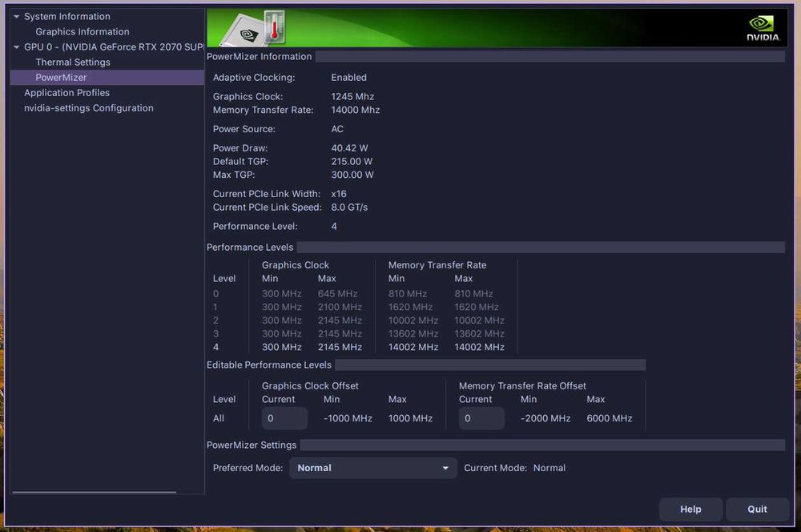Image resolution: width=801 pixels, height=532 pixels.
Task: Click the '40.42 W' power draw value
Action: pyautogui.click(x=349, y=147)
